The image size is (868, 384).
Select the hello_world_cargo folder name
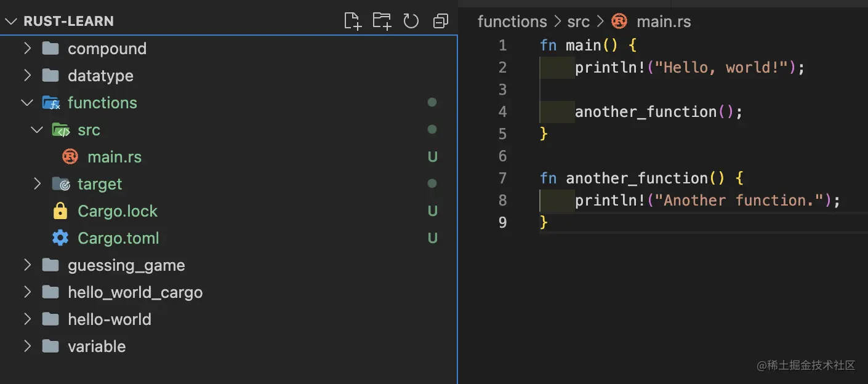tap(135, 292)
